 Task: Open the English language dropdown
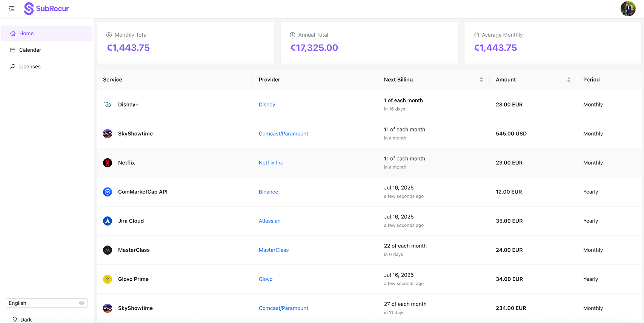click(47, 303)
